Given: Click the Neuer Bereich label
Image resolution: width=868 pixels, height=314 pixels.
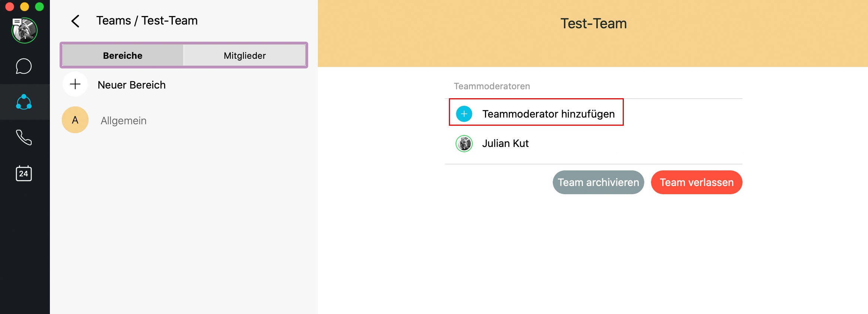Looking at the screenshot, I should [131, 85].
